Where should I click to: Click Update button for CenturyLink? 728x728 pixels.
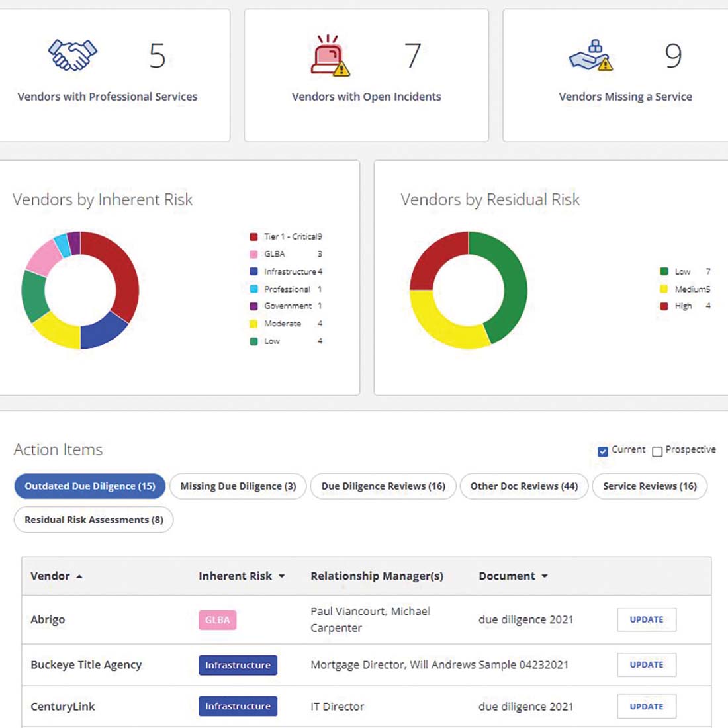(x=646, y=707)
